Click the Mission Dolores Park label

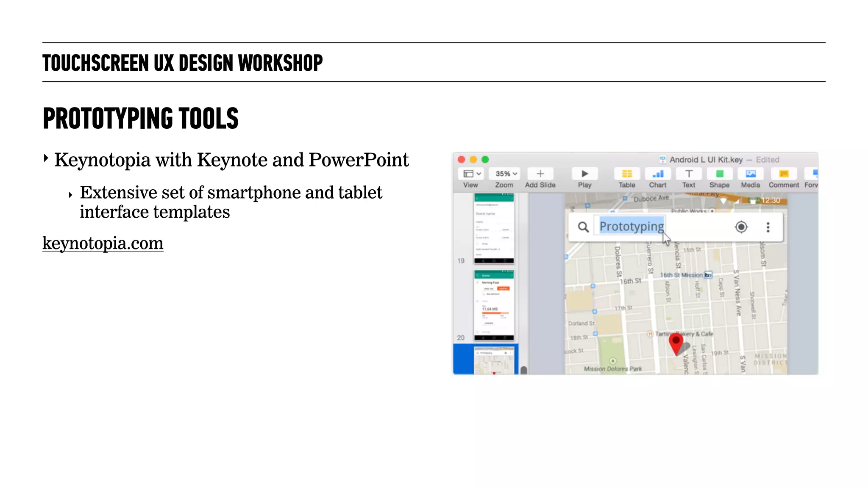coord(613,369)
